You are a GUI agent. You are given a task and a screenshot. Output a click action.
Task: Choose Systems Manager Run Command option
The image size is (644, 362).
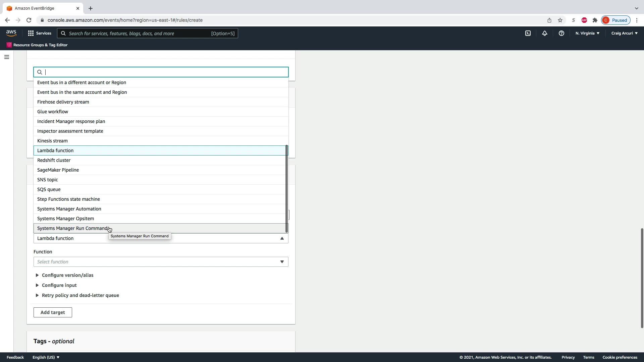(x=72, y=228)
